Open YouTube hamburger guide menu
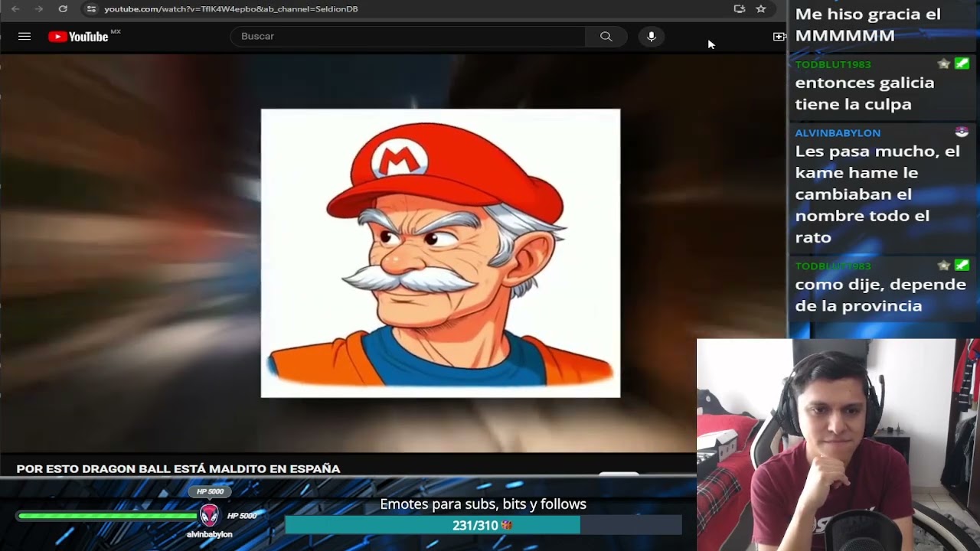Image resolution: width=980 pixels, height=551 pixels. (x=24, y=36)
